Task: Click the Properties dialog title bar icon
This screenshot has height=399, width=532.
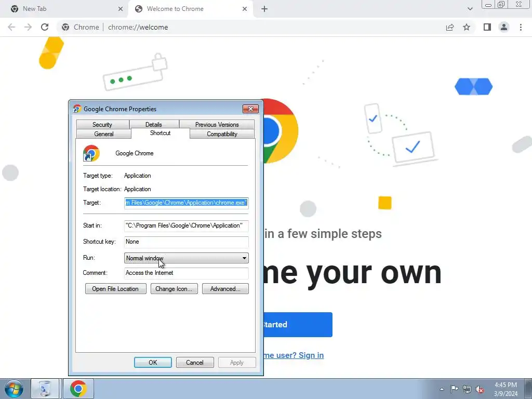Action: (x=77, y=109)
